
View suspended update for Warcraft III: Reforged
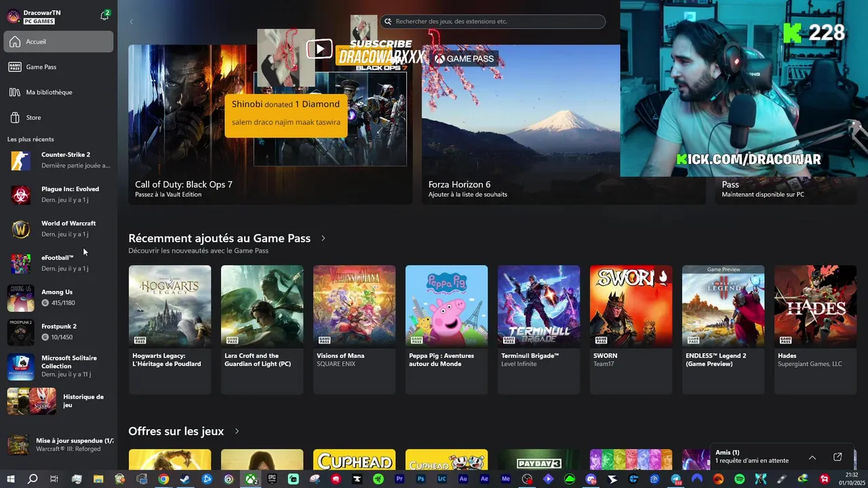tap(58, 445)
